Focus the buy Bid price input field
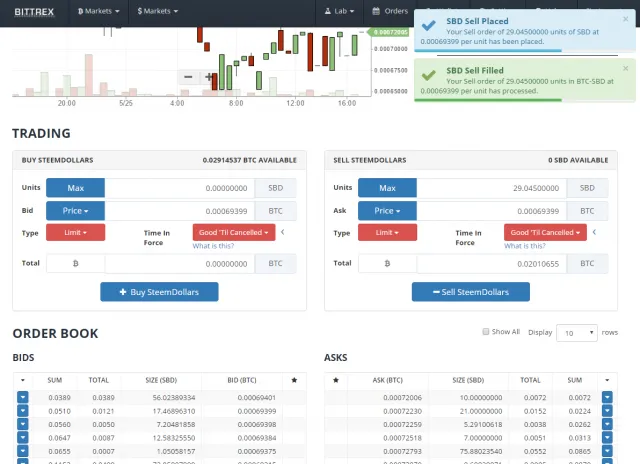 [x=180, y=211]
